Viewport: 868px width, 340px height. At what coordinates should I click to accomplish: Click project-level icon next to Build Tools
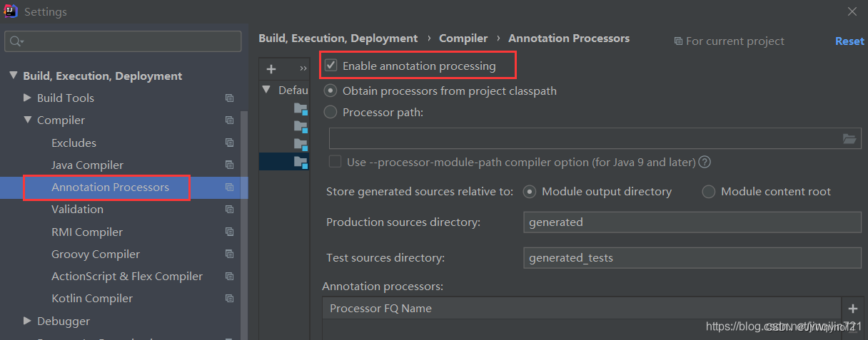[x=229, y=98]
